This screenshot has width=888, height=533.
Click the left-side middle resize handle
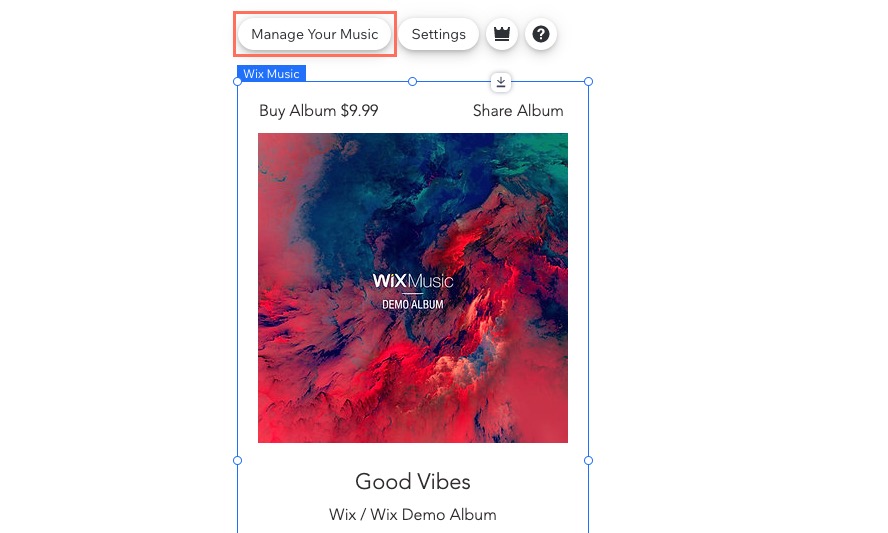coord(237,460)
